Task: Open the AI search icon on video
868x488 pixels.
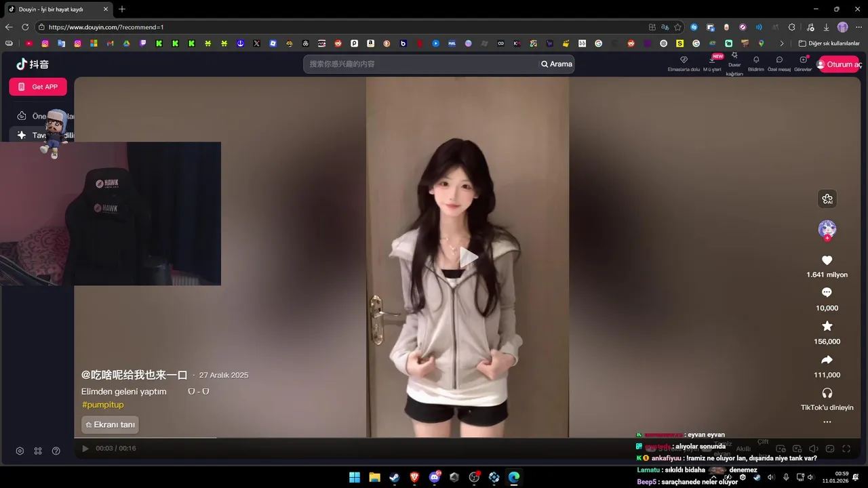Action: coord(827,199)
